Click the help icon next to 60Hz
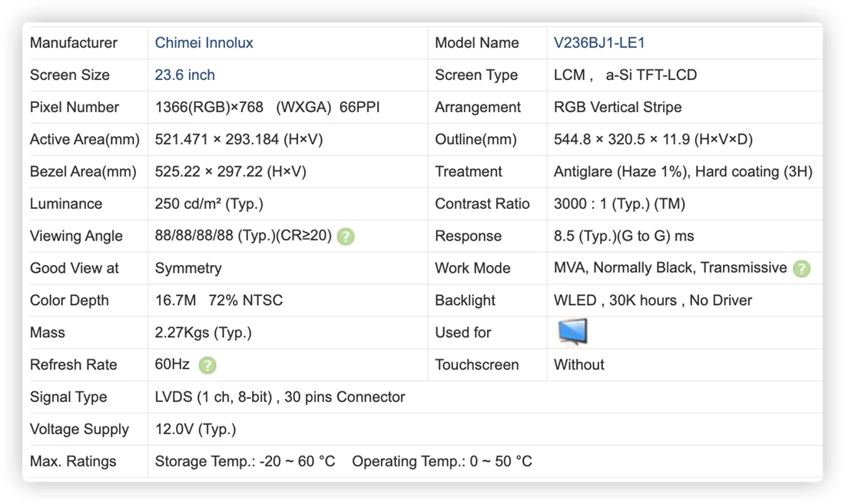Image resolution: width=845 pixels, height=504 pixels. click(x=207, y=365)
